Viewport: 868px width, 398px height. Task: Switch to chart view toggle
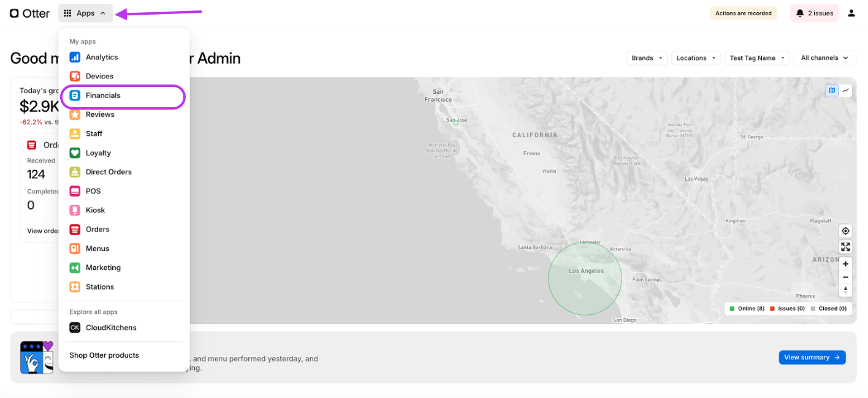[846, 91]
